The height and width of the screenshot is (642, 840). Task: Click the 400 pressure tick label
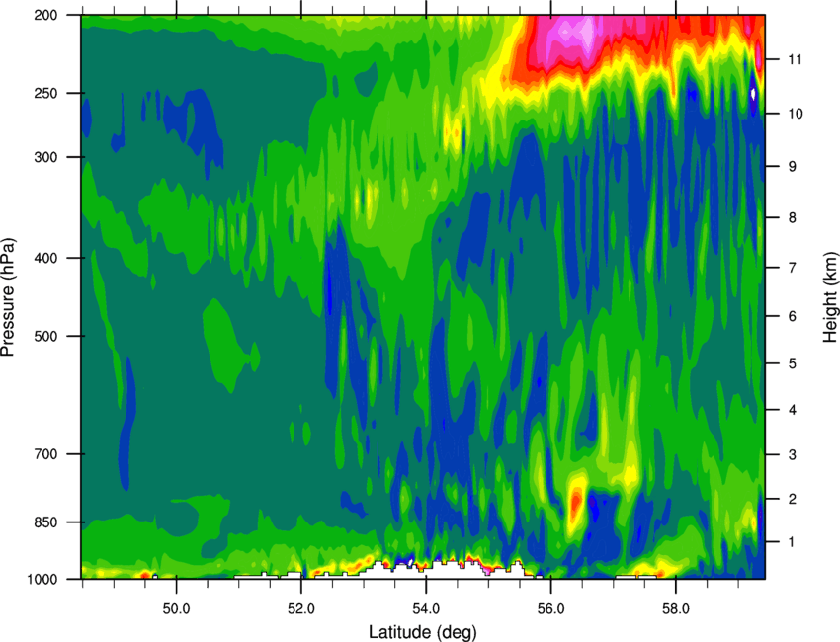[45, 258]
